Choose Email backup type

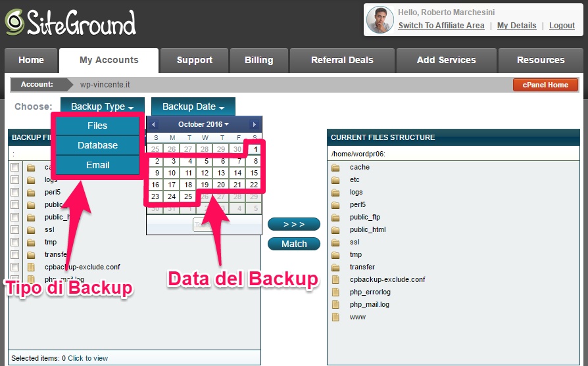(97, 165)
